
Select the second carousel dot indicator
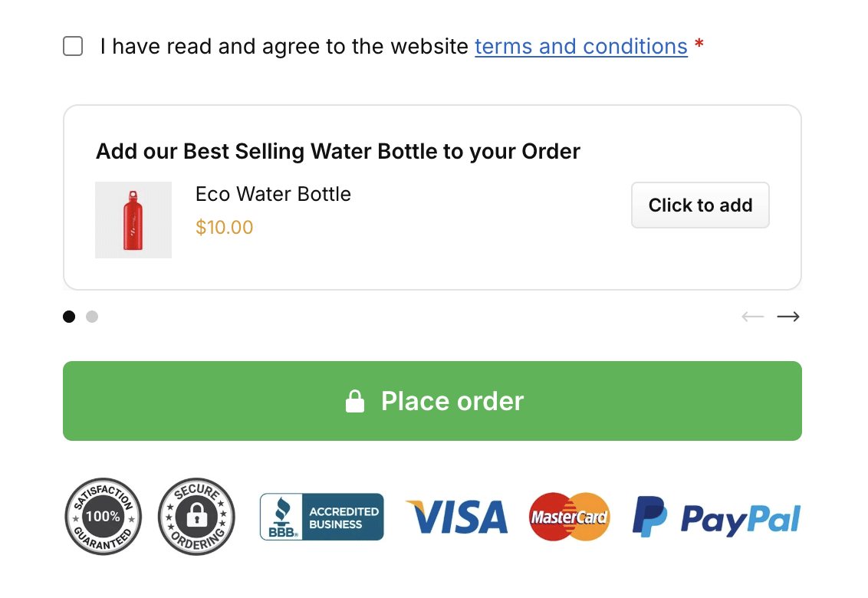point(92,316)
